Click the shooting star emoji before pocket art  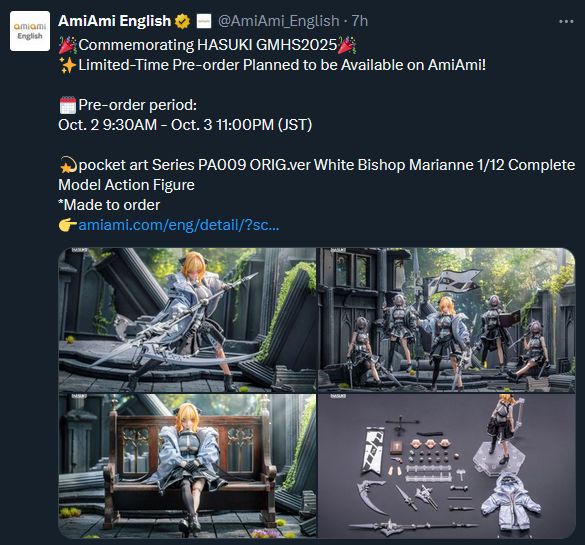pyautogui.click(x=68, y=165)
